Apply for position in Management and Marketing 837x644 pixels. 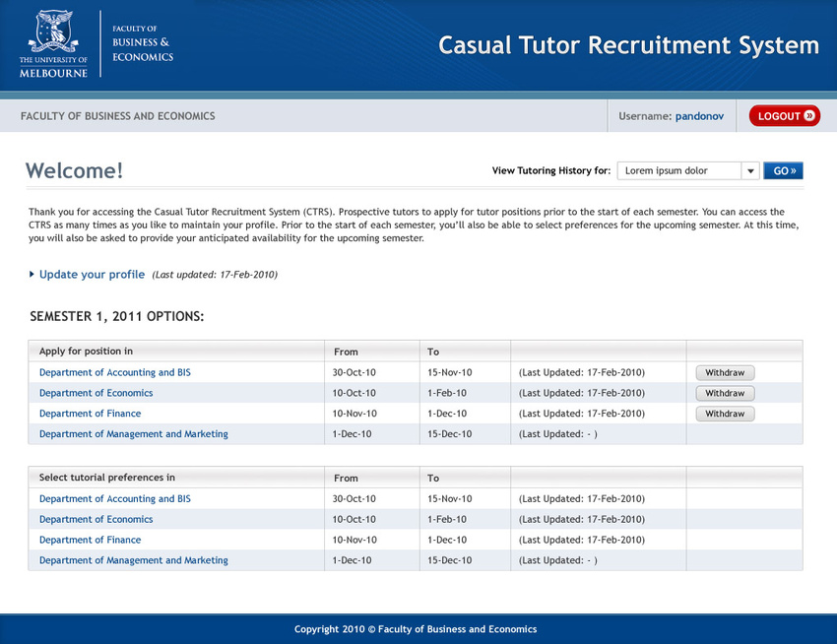[134, 434]
